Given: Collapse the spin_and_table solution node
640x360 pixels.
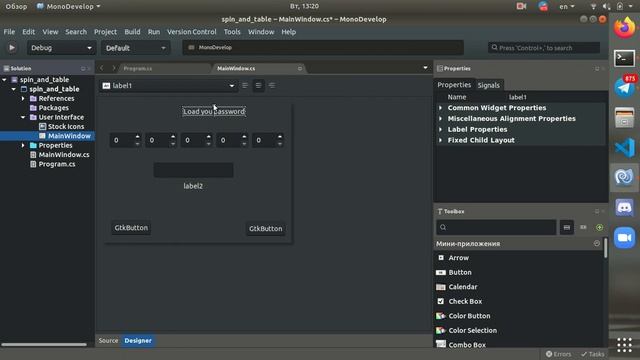Looking at the screenshot, I should coord(4,80).
